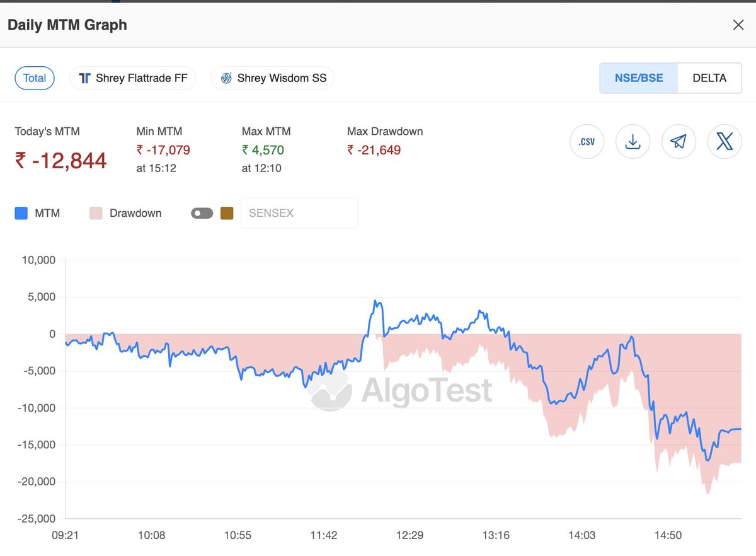Click the Drawdown legend label
The height and width of the screenshot is (556, 756).
135,213
